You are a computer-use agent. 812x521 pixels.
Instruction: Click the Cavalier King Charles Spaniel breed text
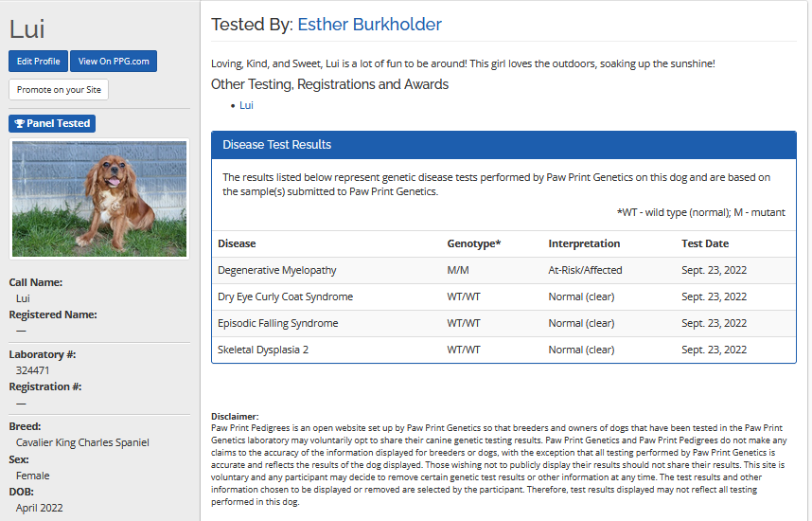click(82, 442)
